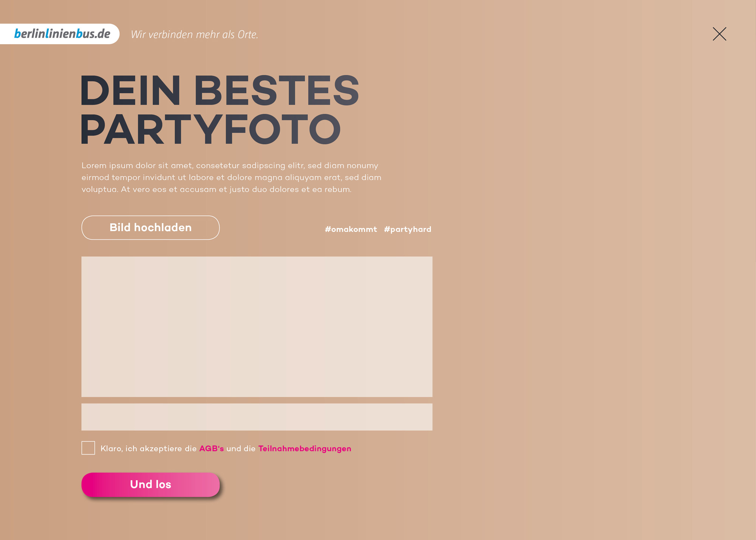Submit the form with 'Und los'
Screen dimensions: 756x540
click(150, 484)
